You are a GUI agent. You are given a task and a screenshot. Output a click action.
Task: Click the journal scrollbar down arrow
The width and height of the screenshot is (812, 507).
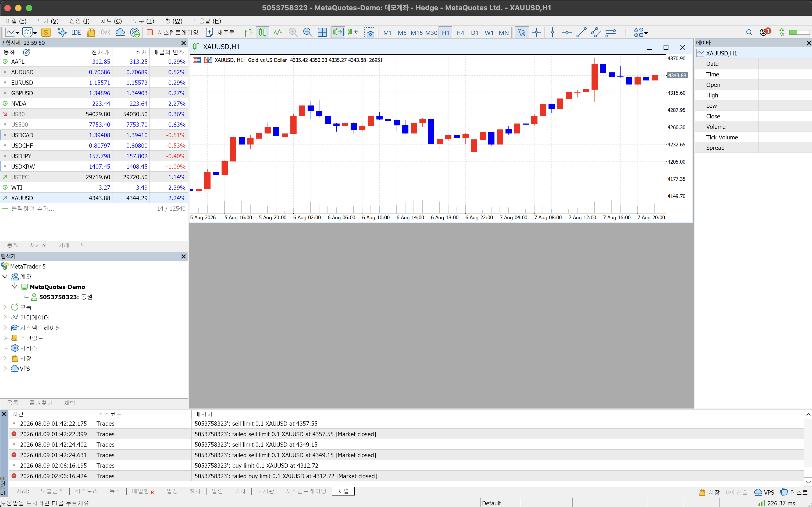[808, 482]
